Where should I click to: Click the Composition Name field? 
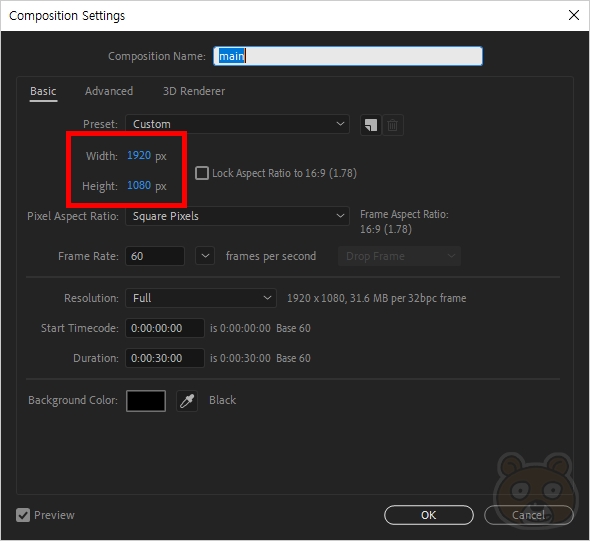coord(348,56)
